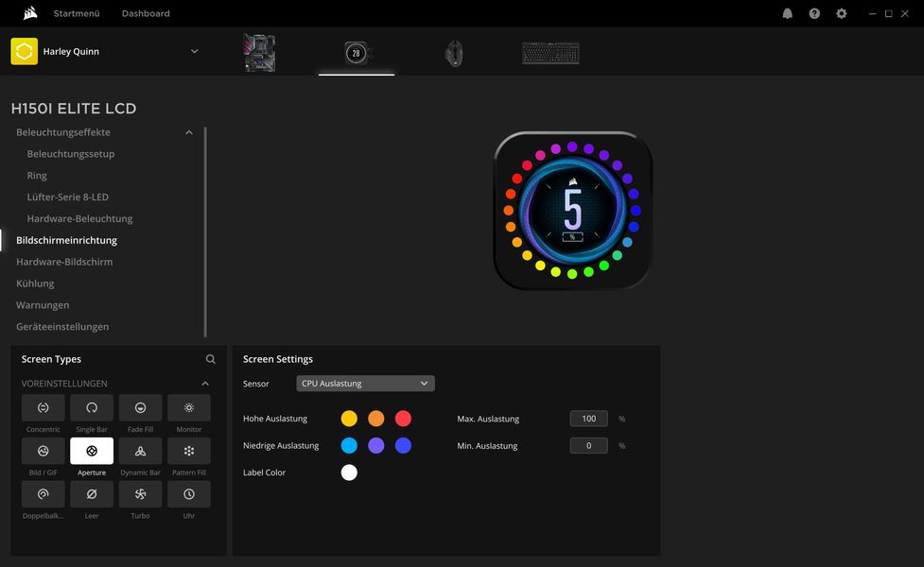Collapse the Beleuchtungseffekte section
The width and height of the screenshot is (924, 567).
pos(189,132)
